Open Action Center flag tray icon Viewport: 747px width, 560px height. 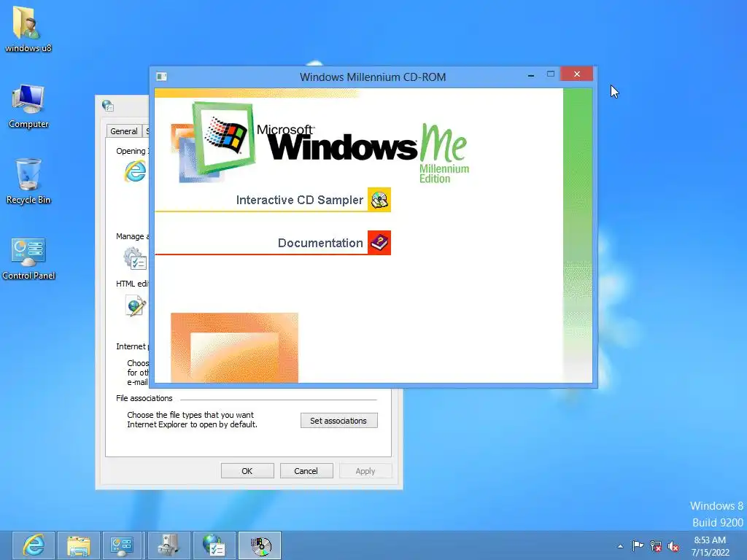[x=638, y=545]
